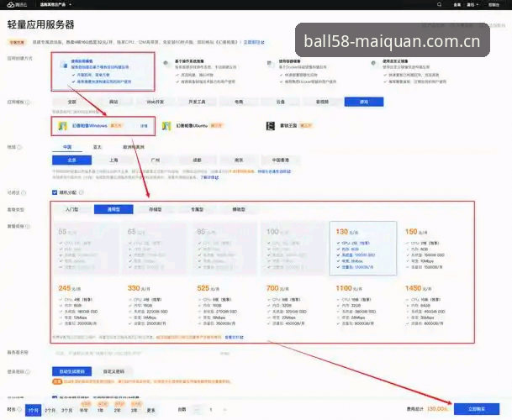Screen dimensions: 512x420
Task: Click the 自定义密码 button
Action: coord(113,371)
